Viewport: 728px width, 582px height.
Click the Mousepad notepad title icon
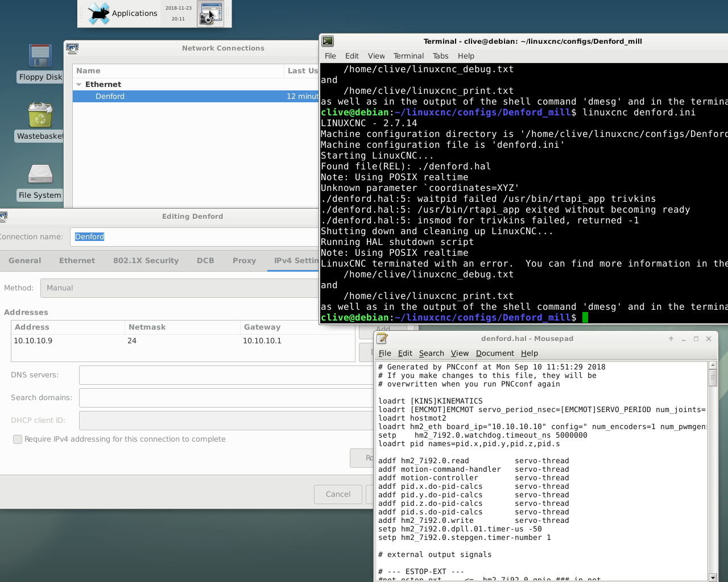382,338
